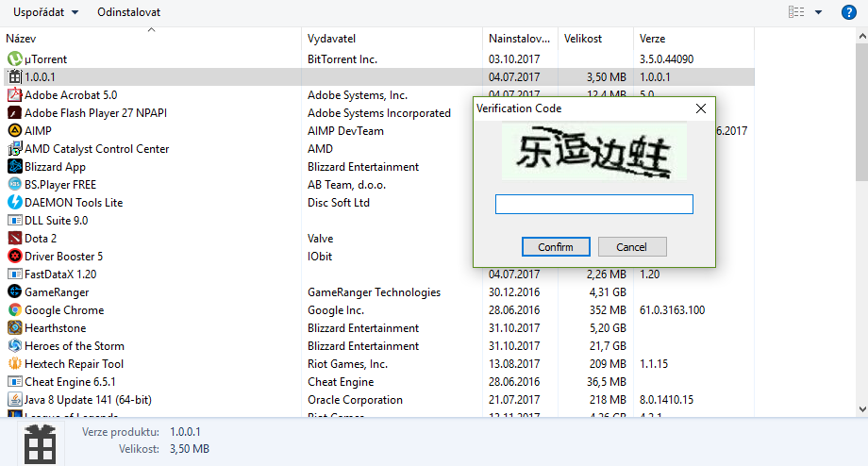
Task: Sort by the Velikost column header
Action: coord(595,38)
